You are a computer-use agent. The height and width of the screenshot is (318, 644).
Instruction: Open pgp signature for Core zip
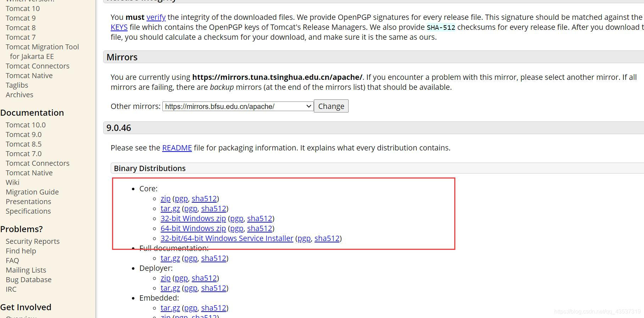click(x=181, y=199)
